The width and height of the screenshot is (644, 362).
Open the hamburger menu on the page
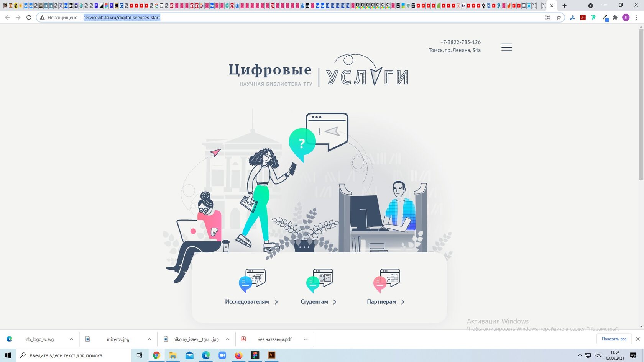(x=507, y=47)
